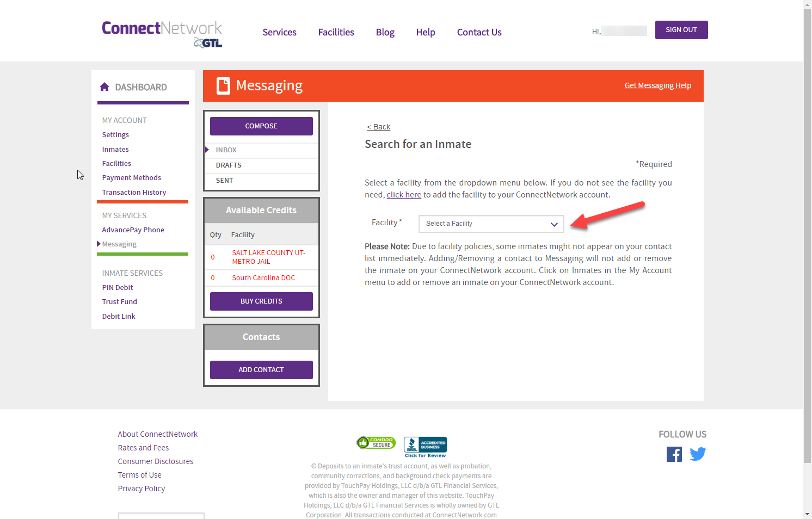This screenshot has height=519, width=812.
Task: Open Transaction History in sidebar
Action: 134,193
